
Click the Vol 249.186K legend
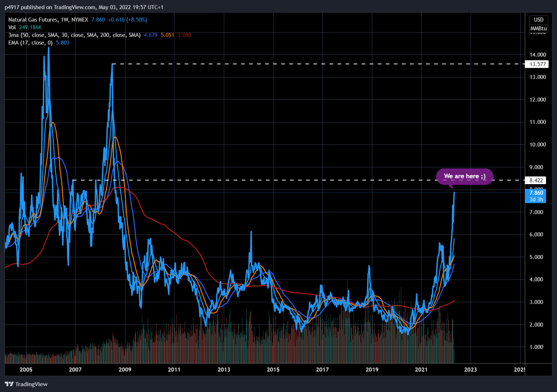point(25,27)
